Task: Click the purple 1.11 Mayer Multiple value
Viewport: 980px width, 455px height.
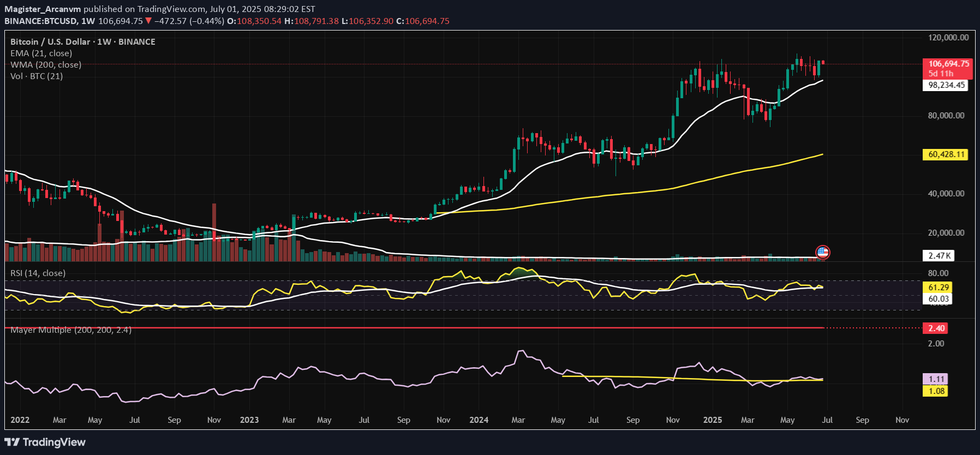Action: coord(936,379)
